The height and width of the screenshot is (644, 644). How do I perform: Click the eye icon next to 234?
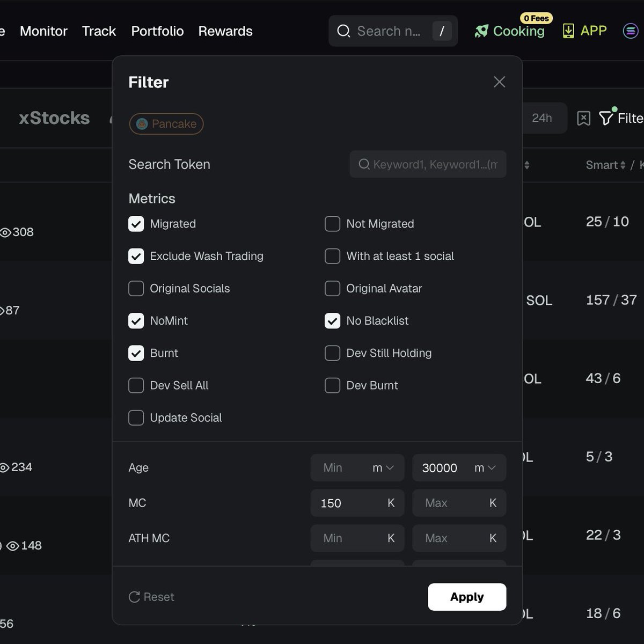tap(4, 467)
